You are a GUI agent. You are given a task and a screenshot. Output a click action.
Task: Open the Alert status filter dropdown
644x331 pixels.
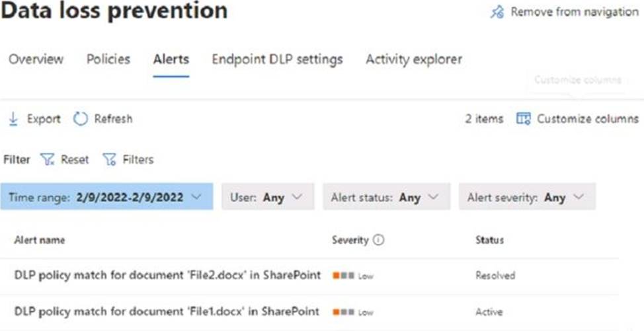tap(387, 197)
